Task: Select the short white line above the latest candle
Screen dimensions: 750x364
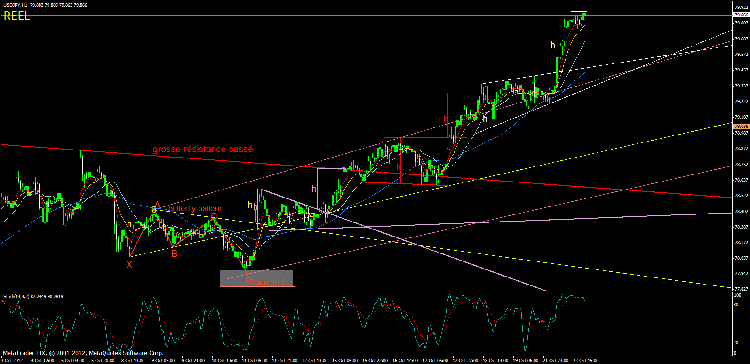Action: (579, 11)
